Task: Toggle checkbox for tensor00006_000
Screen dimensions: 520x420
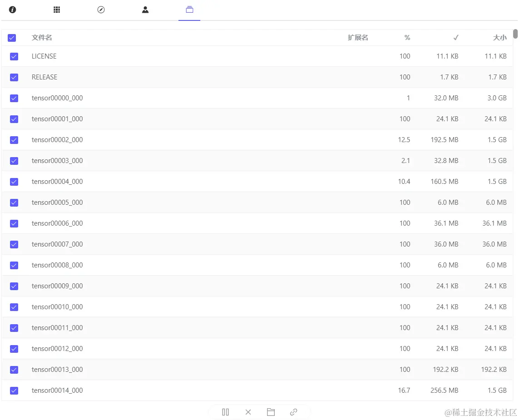Action: [x=14, y=223]
